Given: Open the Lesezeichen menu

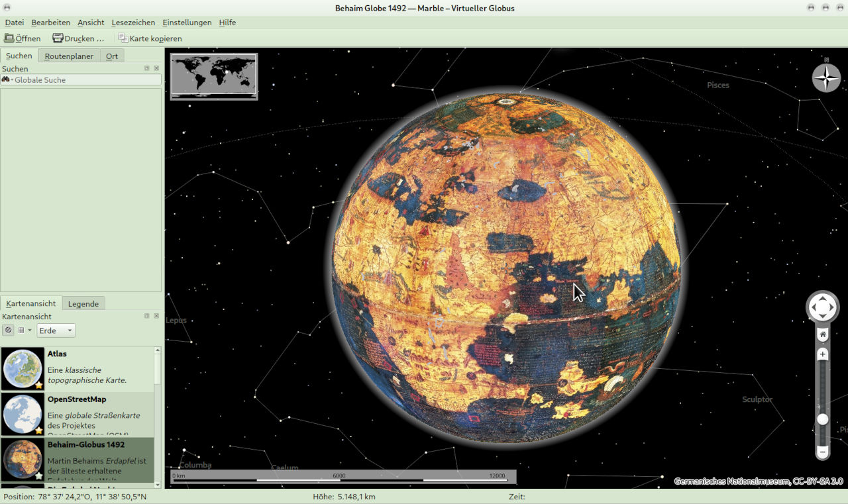Looking at the screenshot, I should point(133,23).
